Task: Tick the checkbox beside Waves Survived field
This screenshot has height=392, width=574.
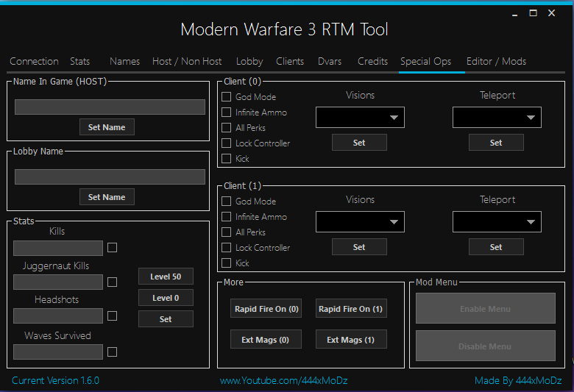Action: click(112, 352)
